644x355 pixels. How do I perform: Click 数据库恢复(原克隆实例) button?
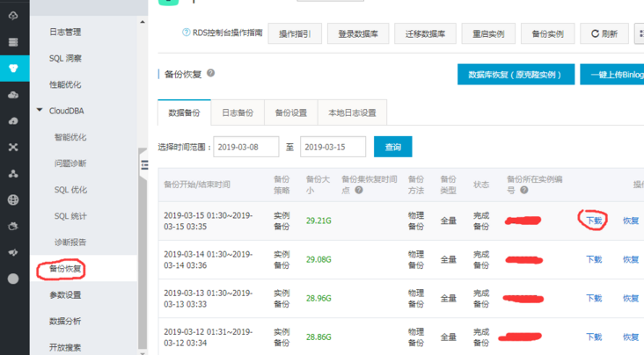click(x=516, y=75)
